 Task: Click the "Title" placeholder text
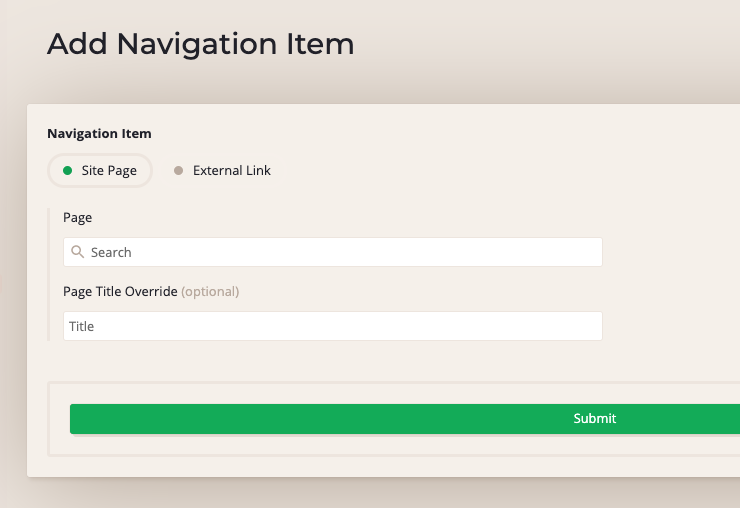pos(81,327)
